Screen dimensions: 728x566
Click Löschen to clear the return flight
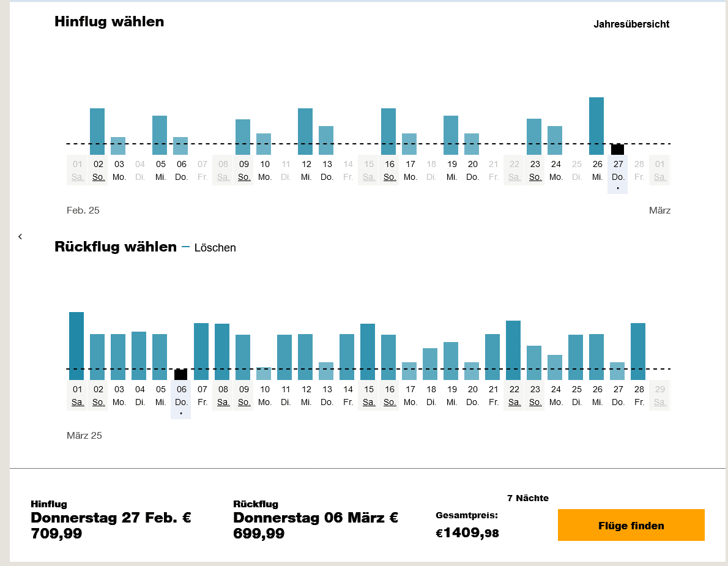215,248
